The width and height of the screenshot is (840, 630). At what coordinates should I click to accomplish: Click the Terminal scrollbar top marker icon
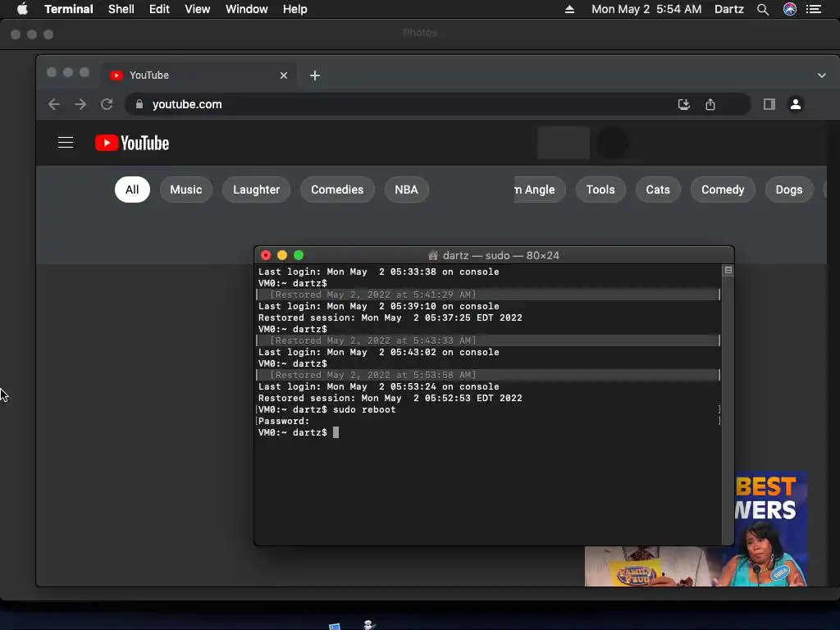pyautogui.click(x=728, y=271)
